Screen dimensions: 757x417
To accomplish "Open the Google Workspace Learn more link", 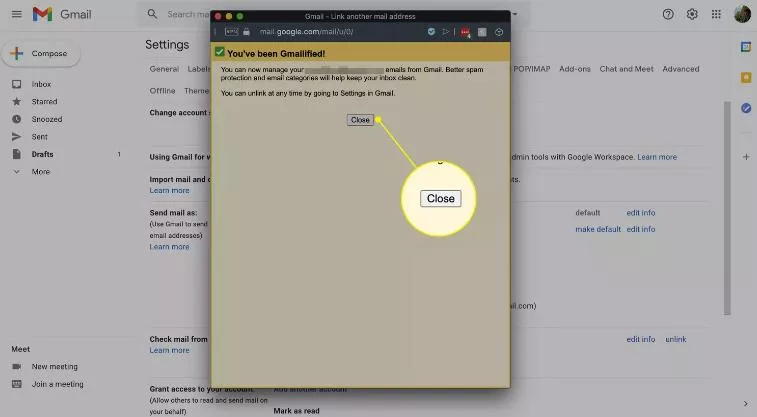I will coord(657,157).
